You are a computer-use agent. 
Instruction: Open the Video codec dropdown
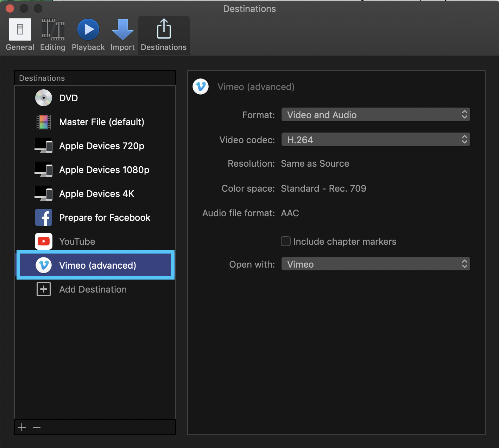pyautogui.click(x=375, y=140)
